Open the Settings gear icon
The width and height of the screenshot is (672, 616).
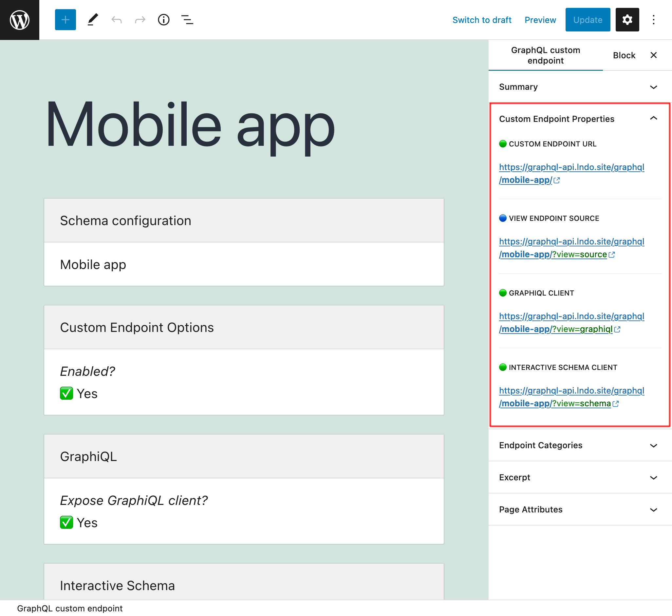627,20
